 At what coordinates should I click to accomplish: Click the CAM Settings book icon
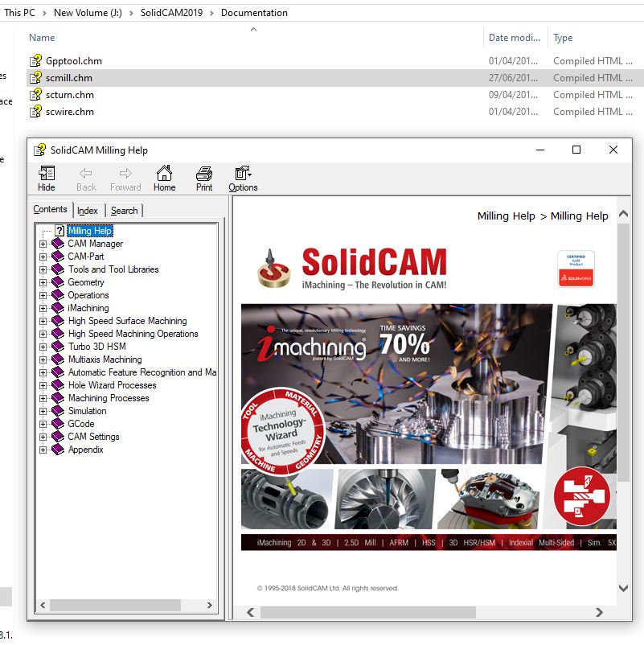[58, 437]
